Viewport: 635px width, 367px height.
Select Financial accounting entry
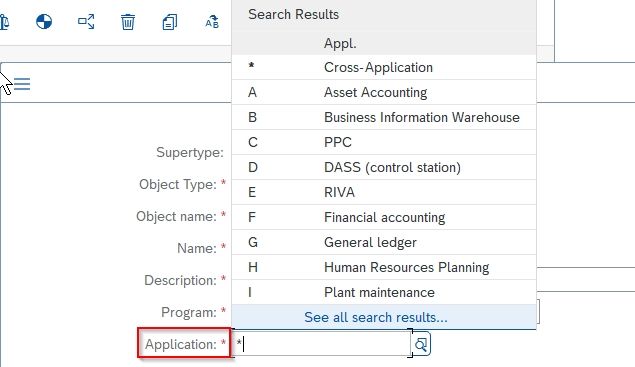(x=384, y=218)
